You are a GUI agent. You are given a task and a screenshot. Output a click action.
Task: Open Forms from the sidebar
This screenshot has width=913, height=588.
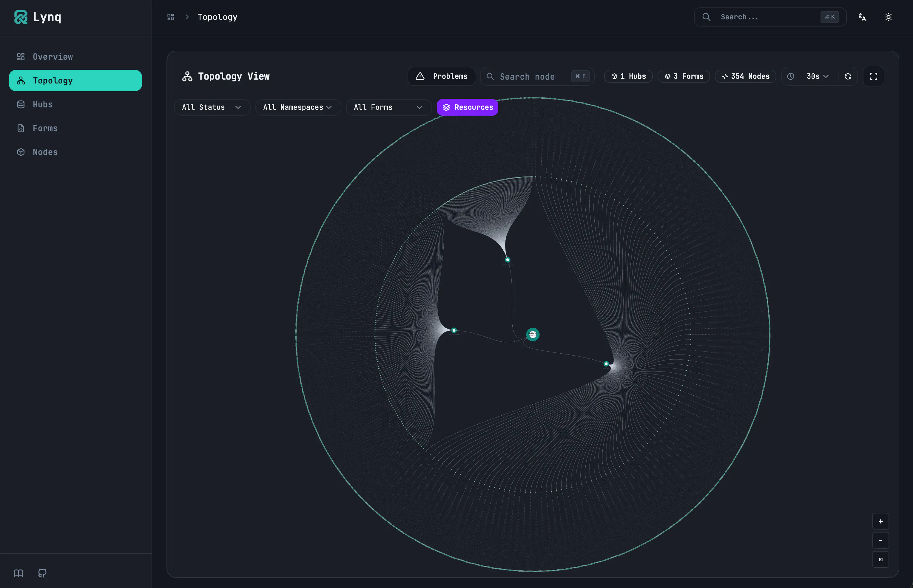click(75, 128)
